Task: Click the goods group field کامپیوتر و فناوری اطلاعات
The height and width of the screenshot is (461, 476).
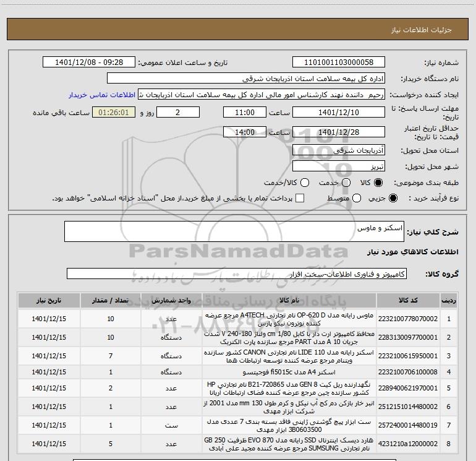Action: coord(237,274)
